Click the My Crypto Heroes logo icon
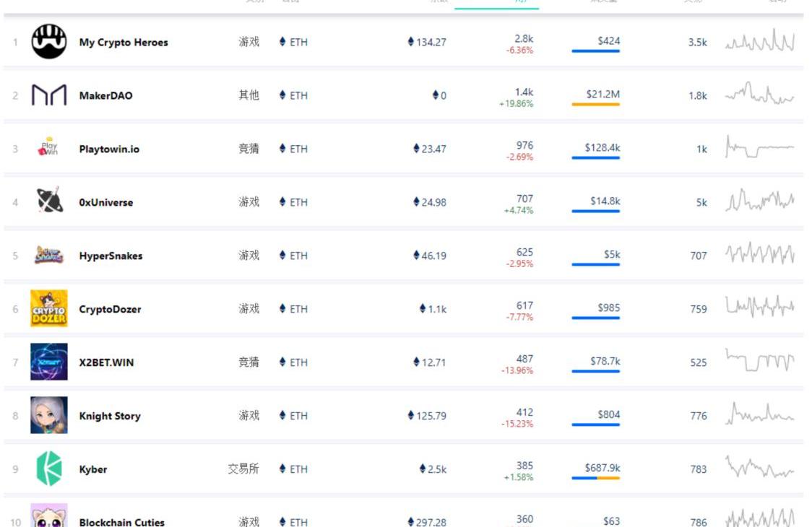 pos(49,42)
